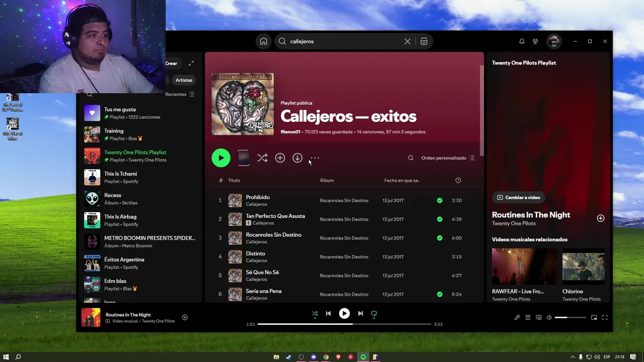The width and height of the screenshot is (644, 362).
Task: Add song to library from the right panel
Action: pyautogui.click(x=600, y=218)
